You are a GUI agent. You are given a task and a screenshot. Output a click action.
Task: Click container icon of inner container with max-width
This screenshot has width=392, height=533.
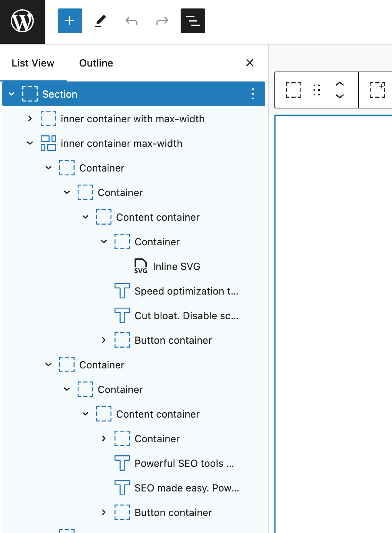point(48,118)
